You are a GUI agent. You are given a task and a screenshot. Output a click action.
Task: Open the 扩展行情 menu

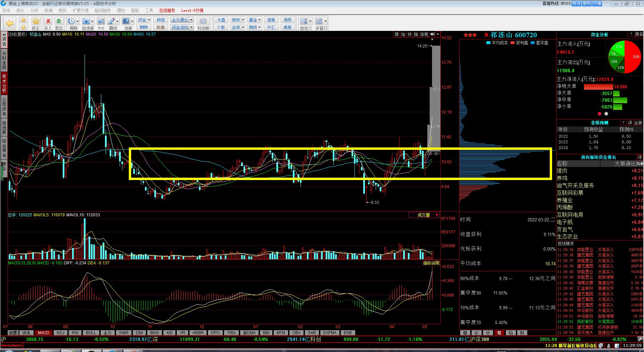pos(80,10)
